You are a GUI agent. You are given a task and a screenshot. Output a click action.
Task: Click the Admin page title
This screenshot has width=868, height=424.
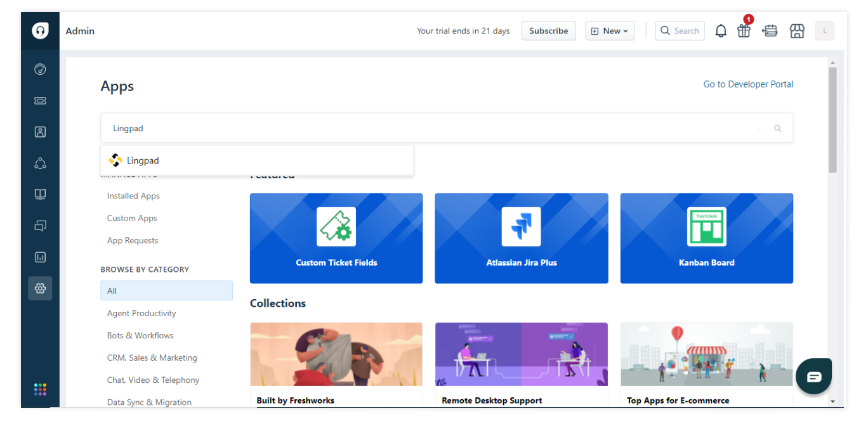pos(80,31)
